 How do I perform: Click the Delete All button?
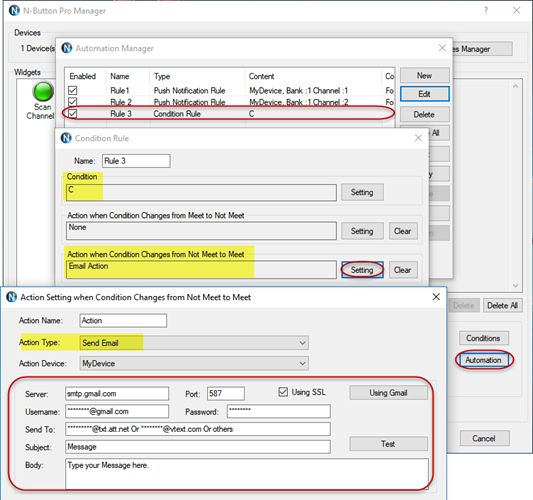[503, 306]
